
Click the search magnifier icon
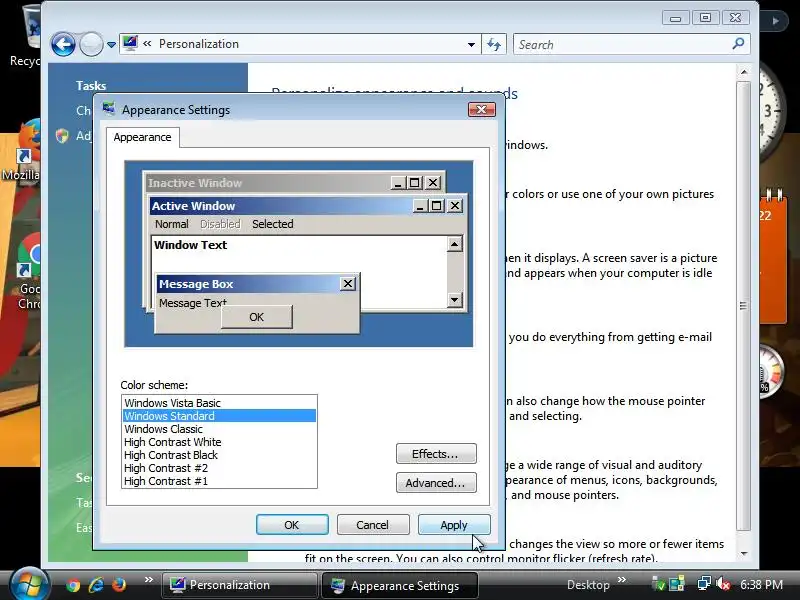pyautogui.click(x=738, y=44)
